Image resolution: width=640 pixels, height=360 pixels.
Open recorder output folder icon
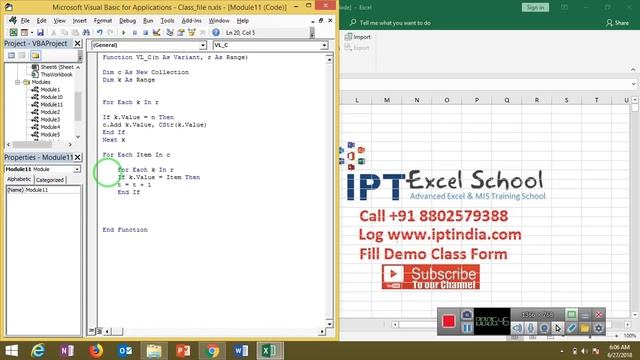[x=585, y=328]
